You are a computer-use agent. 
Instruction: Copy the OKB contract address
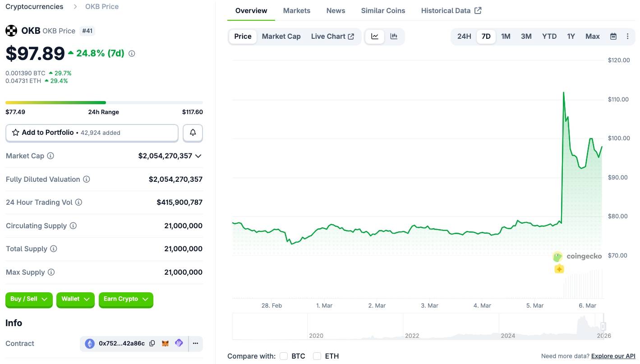[x=152, y=343]
